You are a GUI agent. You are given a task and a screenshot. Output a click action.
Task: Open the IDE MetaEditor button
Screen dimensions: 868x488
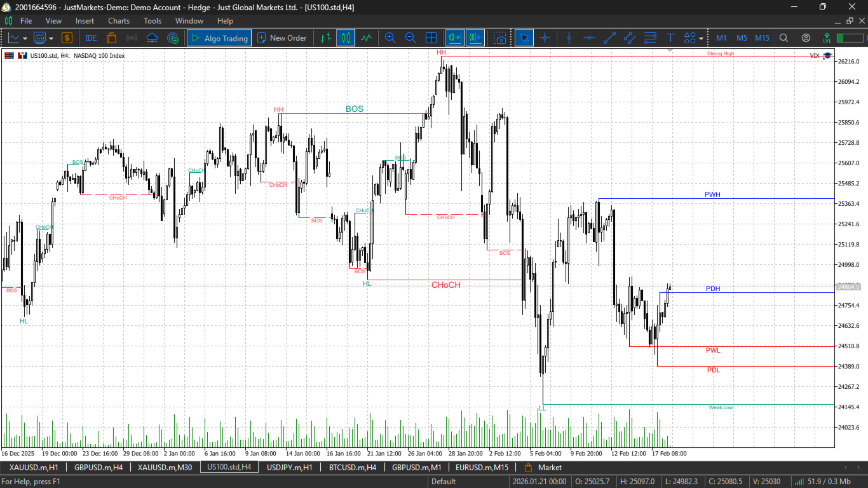click(x=91, y=38)
